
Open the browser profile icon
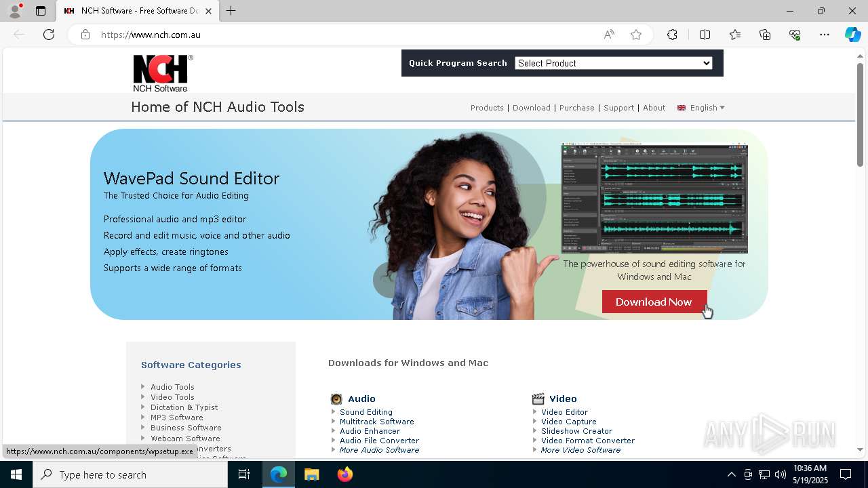[x=14, y=11]
